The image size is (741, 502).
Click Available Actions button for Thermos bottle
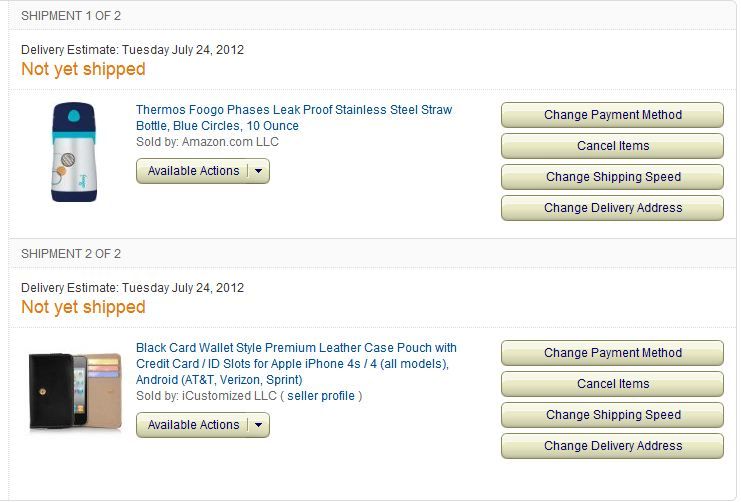[x=193, y=171]
